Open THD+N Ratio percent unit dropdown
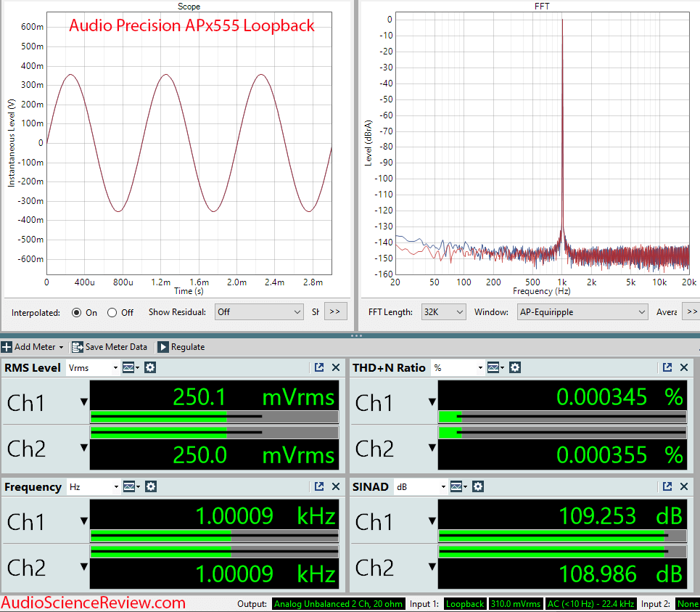The width and height of the screenshot is (700, 612). [458, 367]
